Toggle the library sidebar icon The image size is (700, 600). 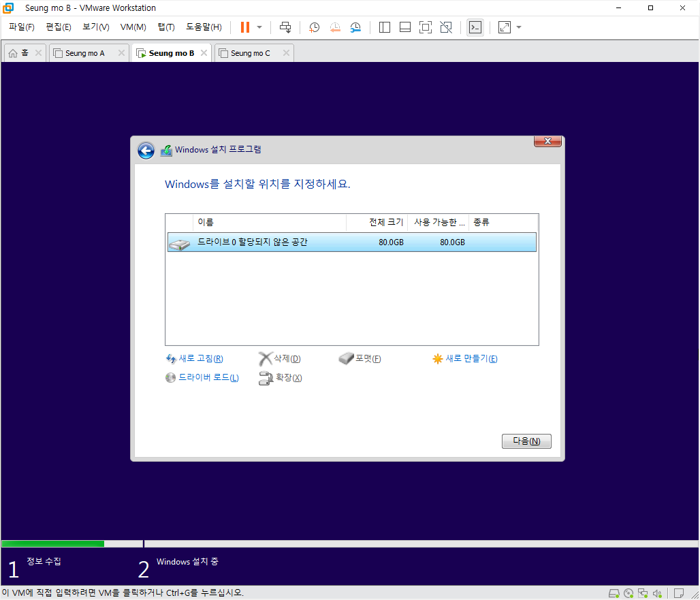coord(384,27)
